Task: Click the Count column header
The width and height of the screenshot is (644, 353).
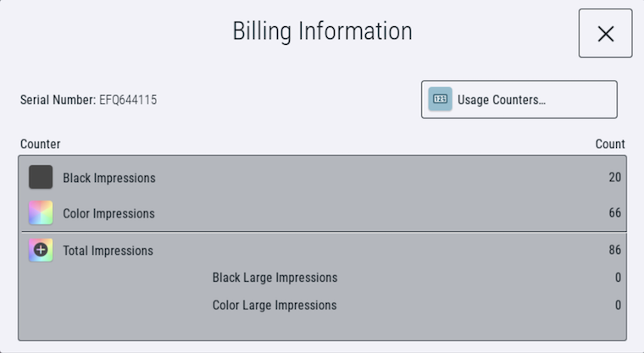Action: click(x=610, y=144)
